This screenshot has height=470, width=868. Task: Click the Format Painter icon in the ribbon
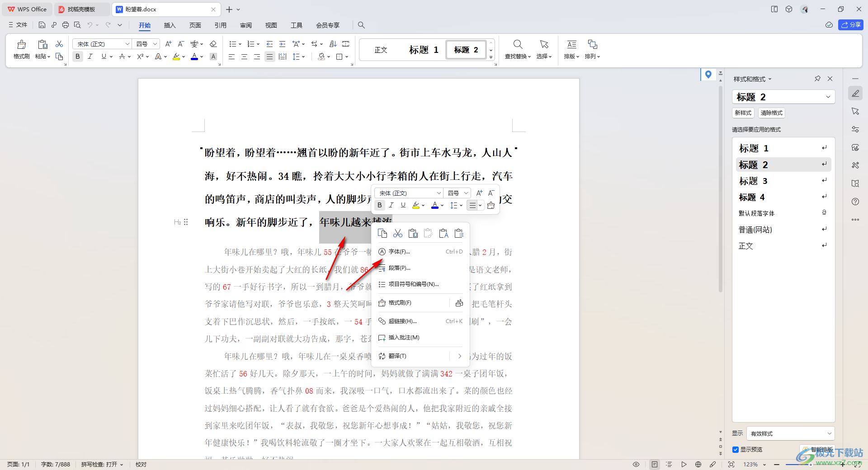(21, 44)
